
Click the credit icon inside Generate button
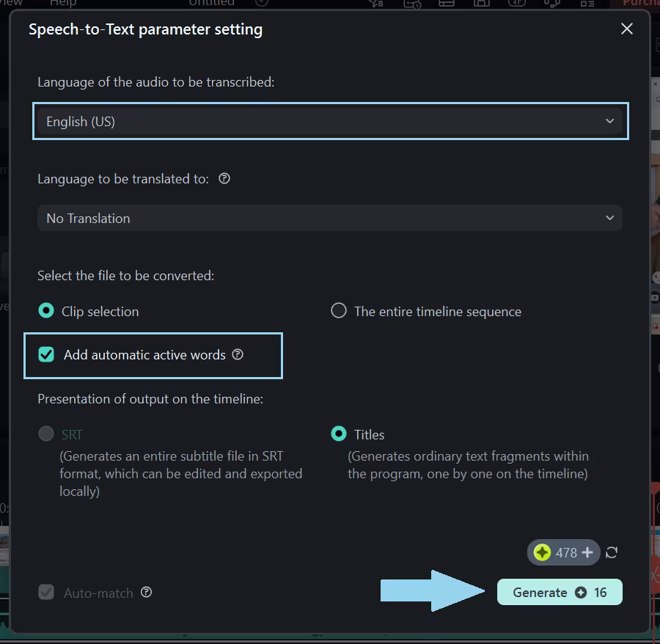581,593
